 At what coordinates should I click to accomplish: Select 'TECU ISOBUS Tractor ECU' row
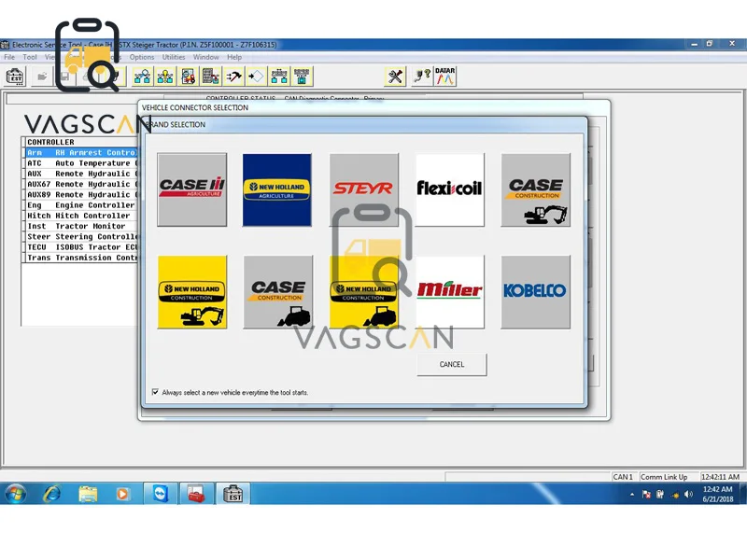click(81, 247)
